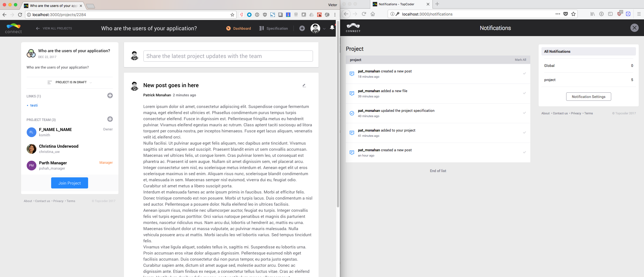
Task: Open the Terms link in the left sidebar footer
Action: point(71,201)
